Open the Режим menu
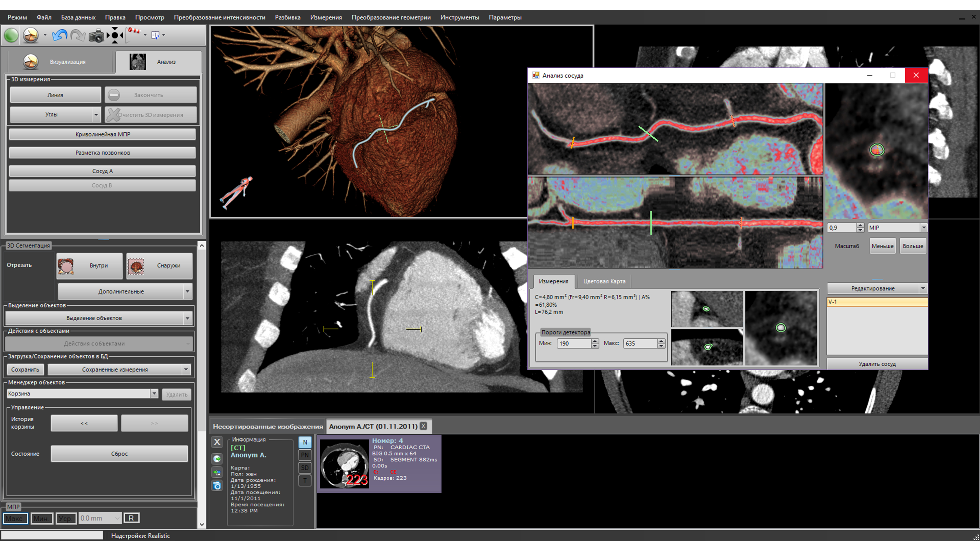 tap(17, 17)
